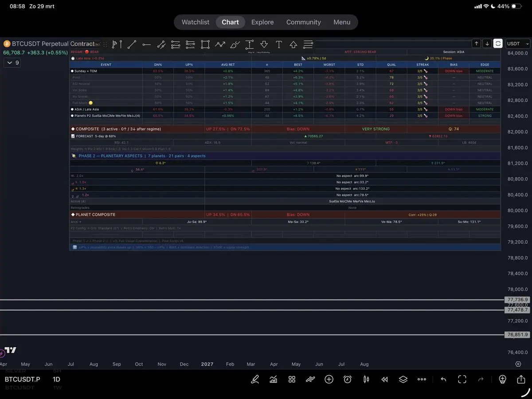Toggle the fullscreen frame icon in bottom toolbar
The height and width of the screenshot is (399, 532).
click(x=462, y=379)
